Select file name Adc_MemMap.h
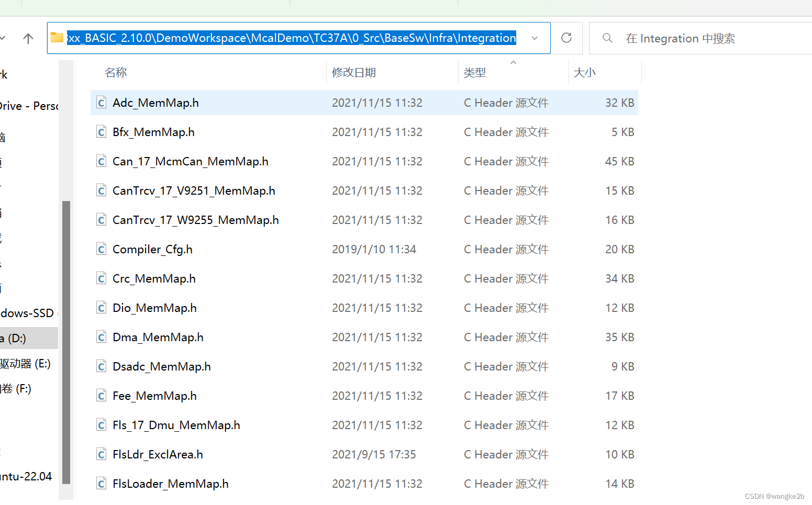The image size is (812, 505). click(155, 103)
